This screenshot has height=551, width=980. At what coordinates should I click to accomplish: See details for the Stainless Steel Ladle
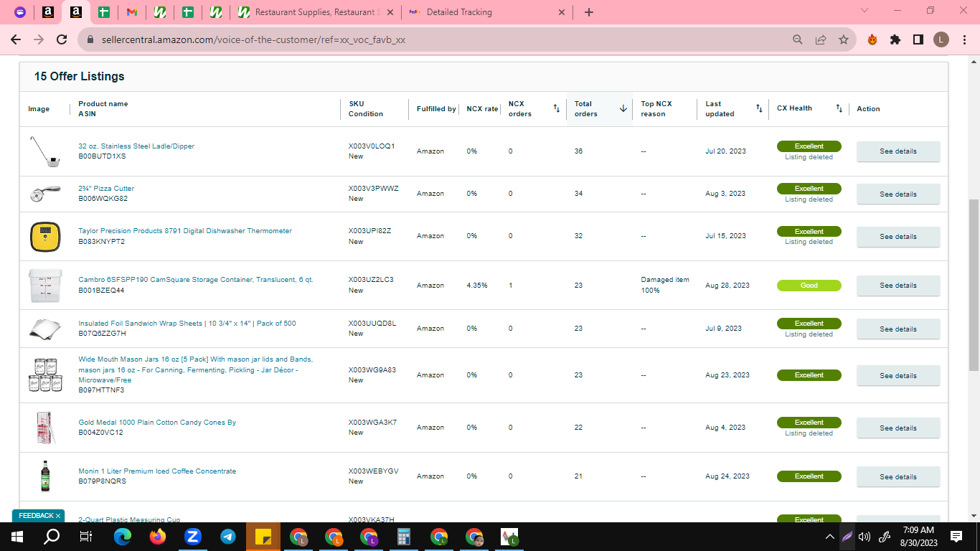898,151
